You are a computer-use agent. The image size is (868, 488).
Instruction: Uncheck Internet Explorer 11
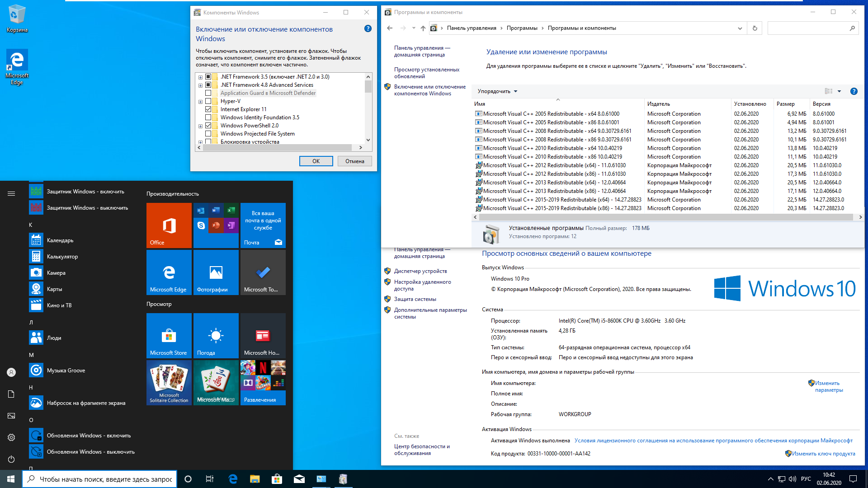coord(208,109)
